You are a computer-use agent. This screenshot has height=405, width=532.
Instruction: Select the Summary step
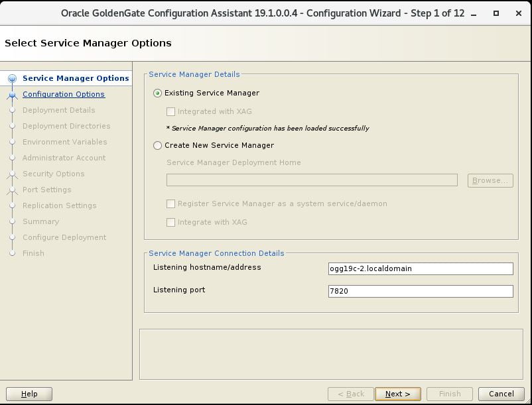40,221
